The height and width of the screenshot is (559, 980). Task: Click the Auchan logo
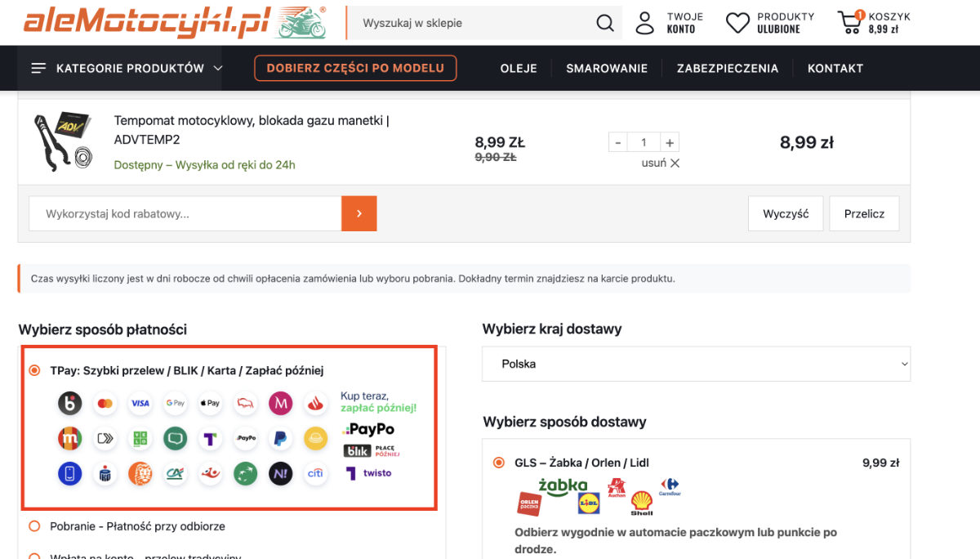[617, 489]
